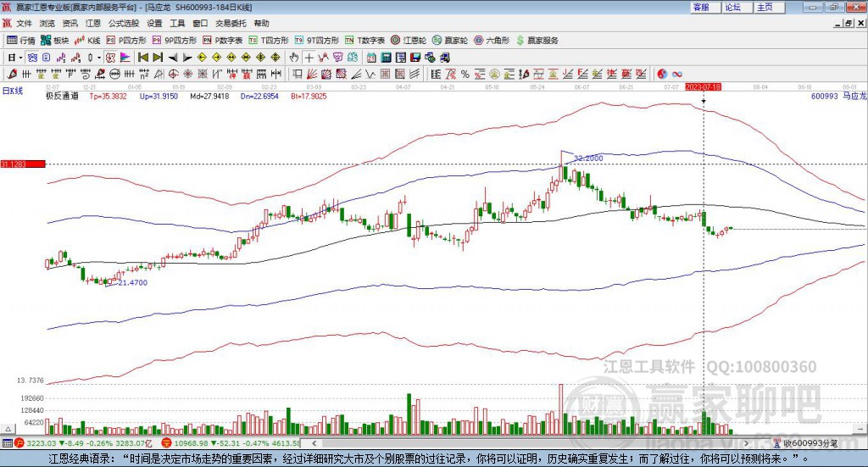Screen dimensions: 868x467
Task: Open the 资讯 menu
Action: tap(70, 23)
